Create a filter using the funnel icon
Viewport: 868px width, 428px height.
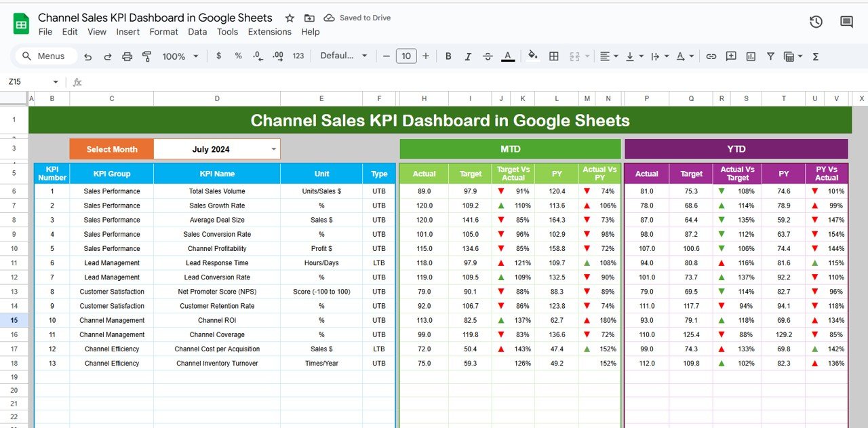(x=770, y=56)
